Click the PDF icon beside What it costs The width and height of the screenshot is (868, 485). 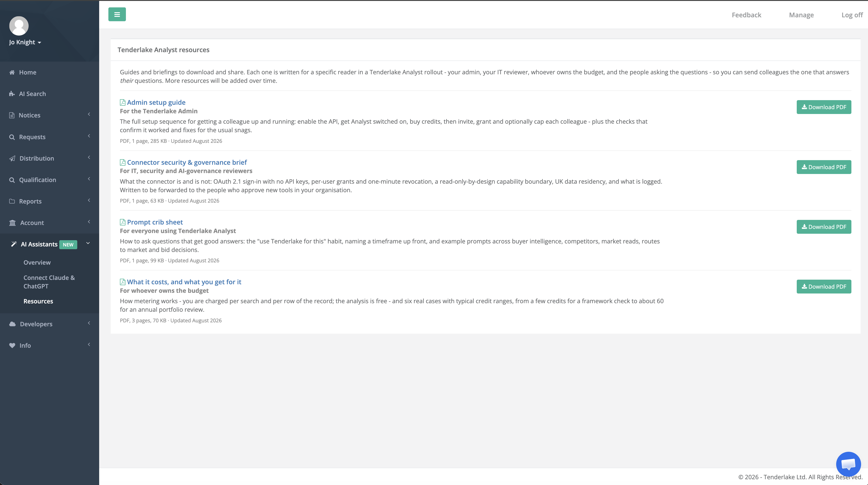click(123, 282)
